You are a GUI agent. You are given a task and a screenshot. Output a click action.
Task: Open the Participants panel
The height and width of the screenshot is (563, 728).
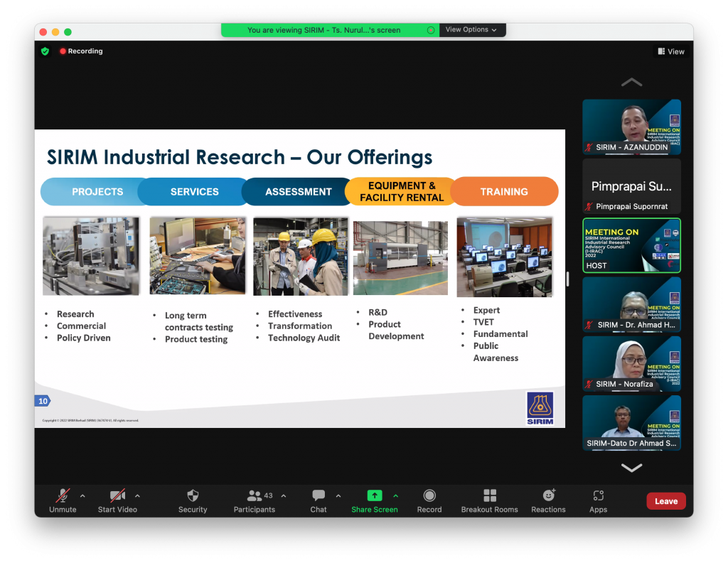click(x=254, y=501)
